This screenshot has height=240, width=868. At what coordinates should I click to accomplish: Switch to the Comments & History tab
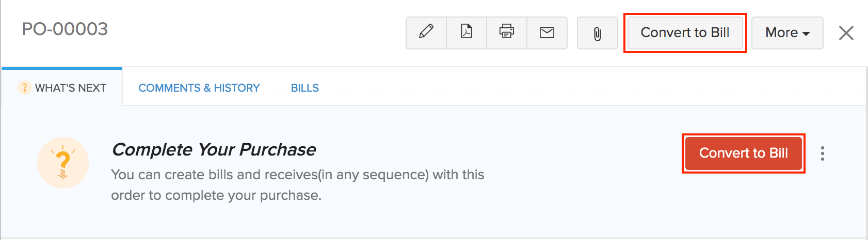[199, 88]
